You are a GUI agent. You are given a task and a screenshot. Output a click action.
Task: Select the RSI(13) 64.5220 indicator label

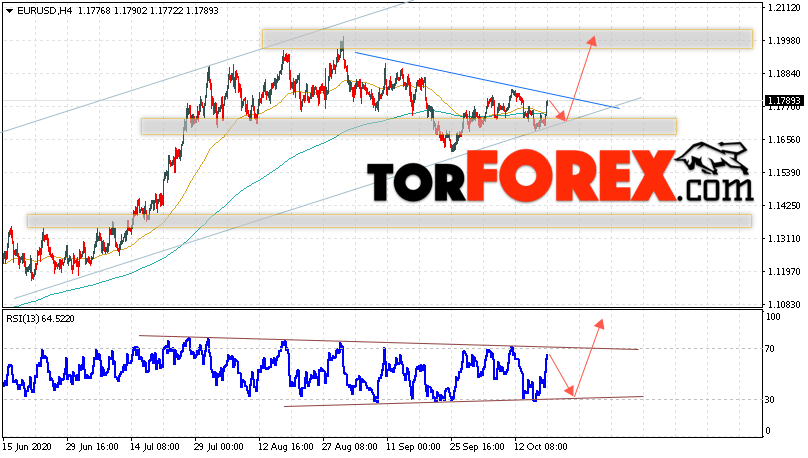pyautogui.click(x=40, y=319)
